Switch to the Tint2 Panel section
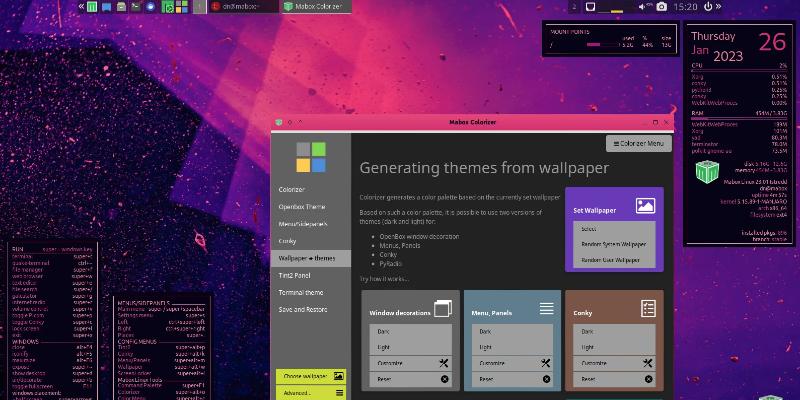The height and width of the screenshot is (400, 800). click(x=296, y=275)
